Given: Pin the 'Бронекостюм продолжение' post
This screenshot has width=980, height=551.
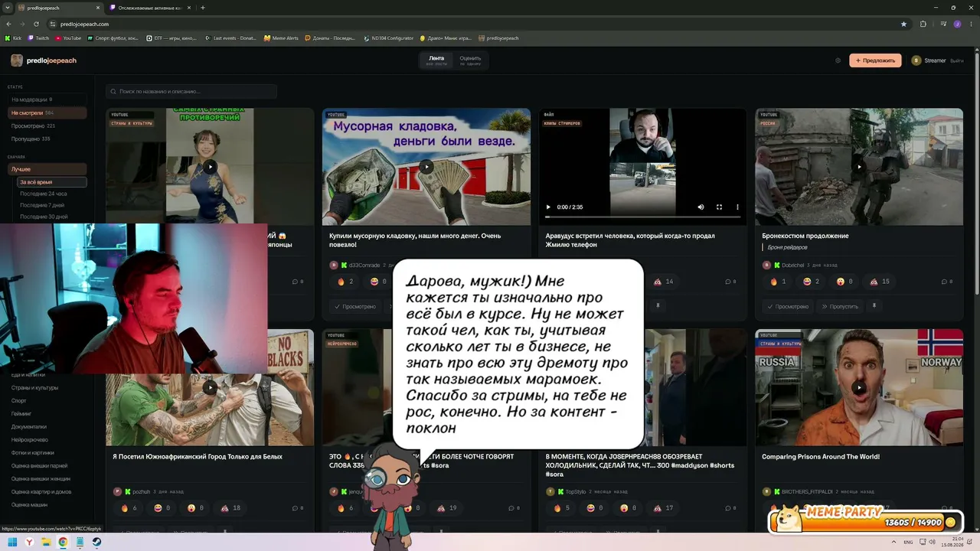Looking at the screenshot, I should pos(874,306).
